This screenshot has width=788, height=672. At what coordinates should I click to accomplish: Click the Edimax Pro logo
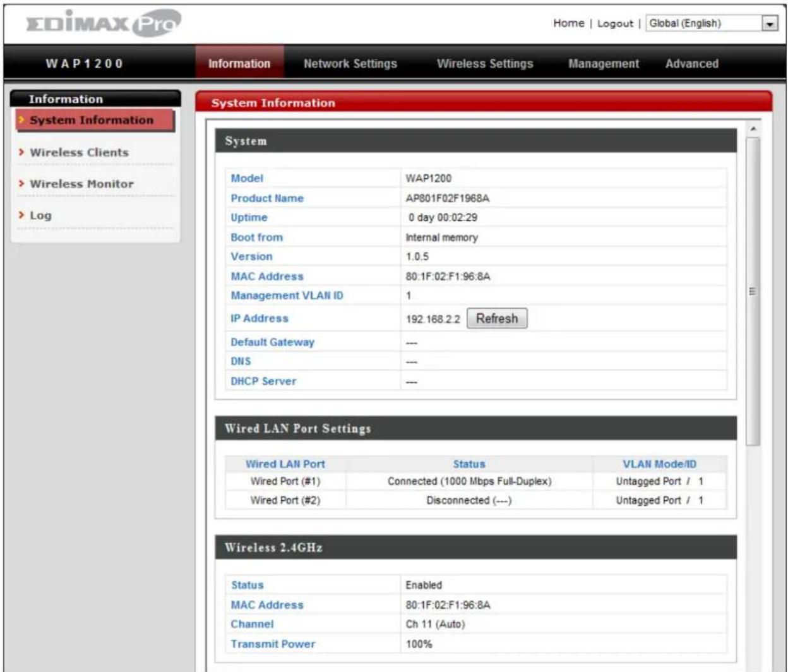coord(103,23)
